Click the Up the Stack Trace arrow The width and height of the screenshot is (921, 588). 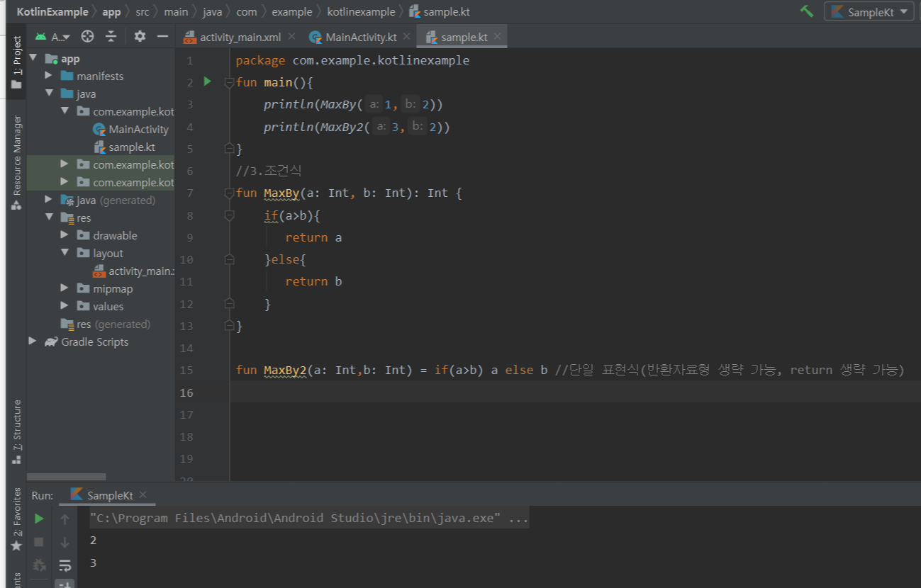pyautogui.click(x=65, y=519)
